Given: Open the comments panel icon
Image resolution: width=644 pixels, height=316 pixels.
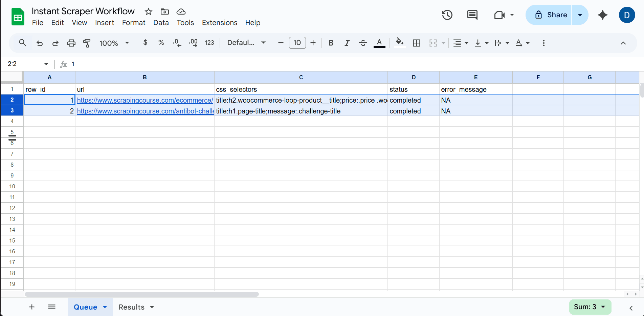Looking at the screenshot, I should pos(472,15).
